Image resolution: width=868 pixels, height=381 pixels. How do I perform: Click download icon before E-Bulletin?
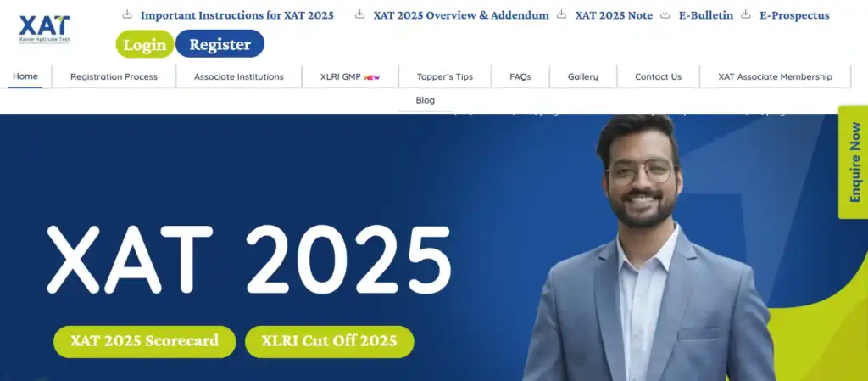pos(665,14)
